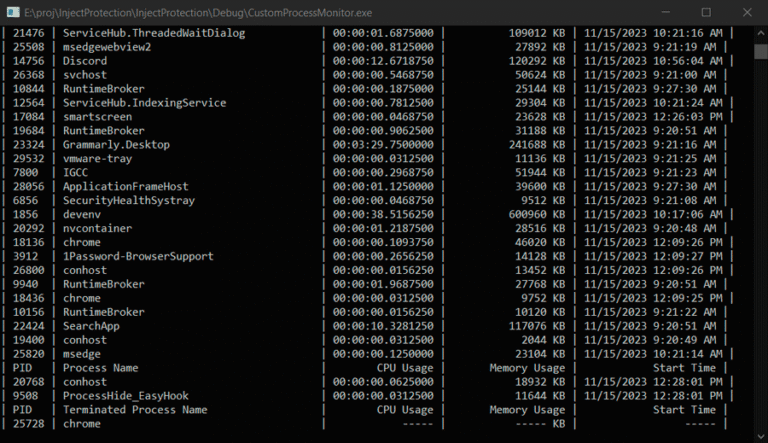Click nvcontainer process name

tap(97, 228)
